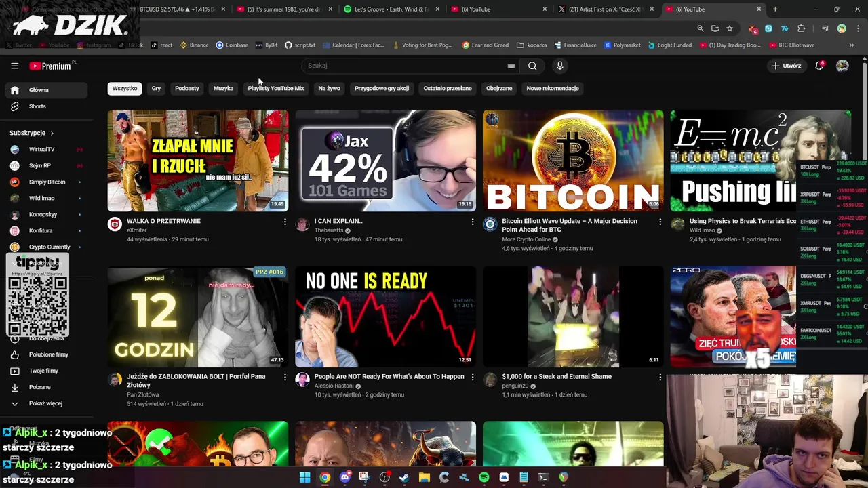Open YouTube notifications bell

[x=819, y=66]
